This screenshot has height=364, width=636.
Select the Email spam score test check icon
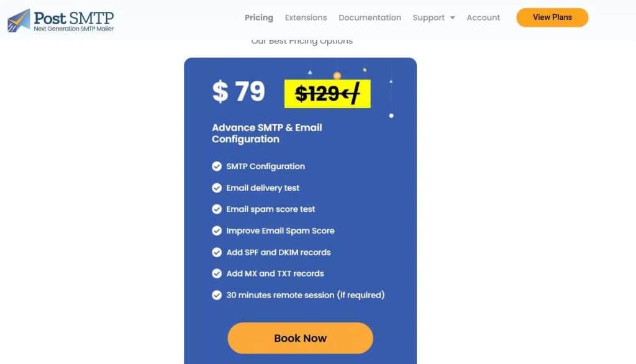(x=217, y=209)
